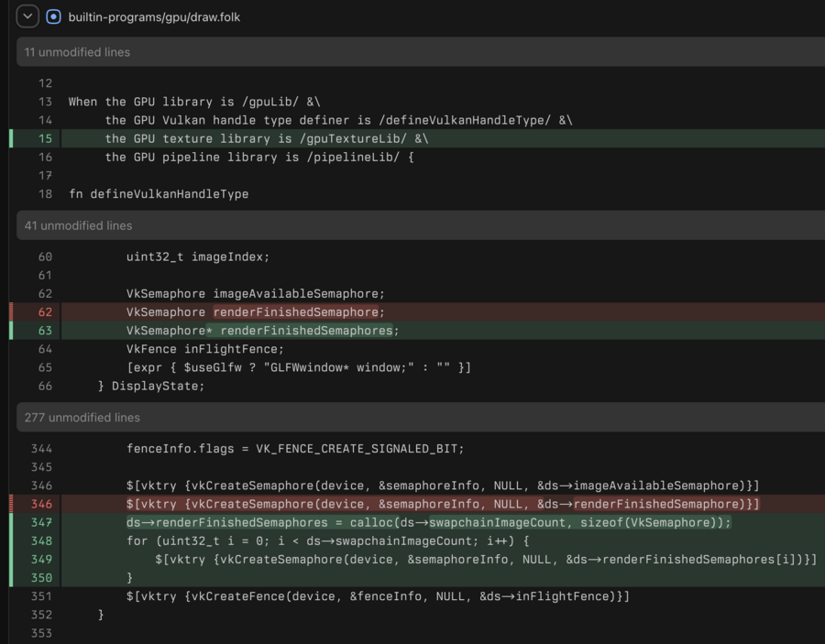The width and height of the screenshot is (825, 644).
Task: Expand the 41 unmodified lines section
Action: pos(421,225)
